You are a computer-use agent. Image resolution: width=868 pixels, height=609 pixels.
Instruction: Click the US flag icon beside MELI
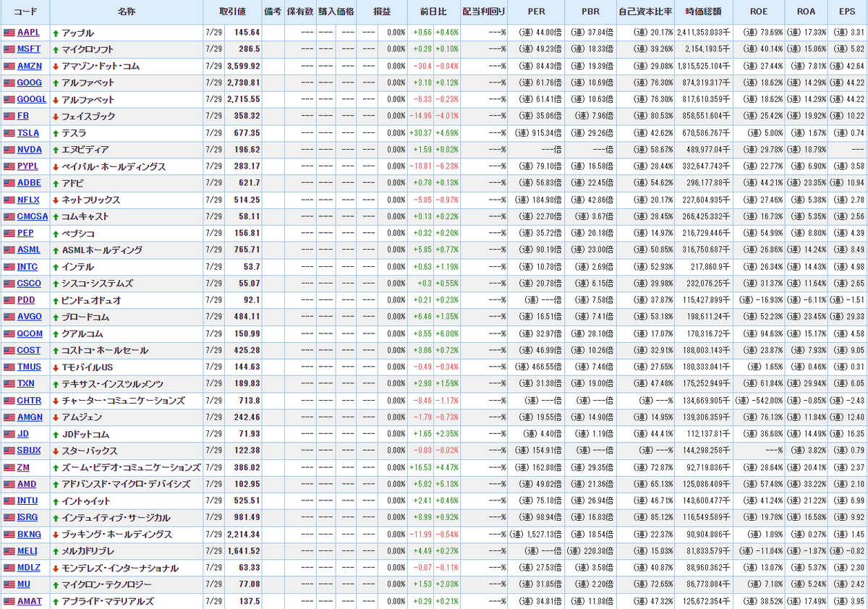[x=9, y=550]
